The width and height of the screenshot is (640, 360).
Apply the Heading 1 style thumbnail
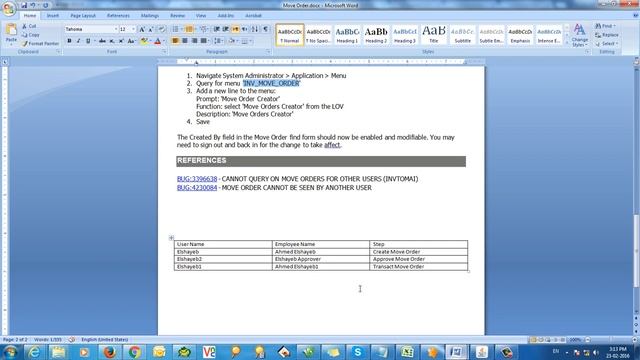click(347, 35)
